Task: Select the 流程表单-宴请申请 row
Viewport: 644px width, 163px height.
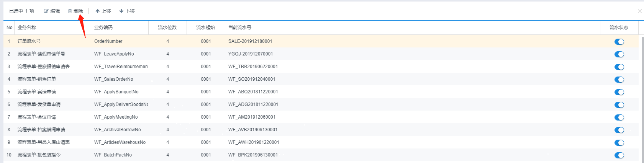Action: pos(37,92)
